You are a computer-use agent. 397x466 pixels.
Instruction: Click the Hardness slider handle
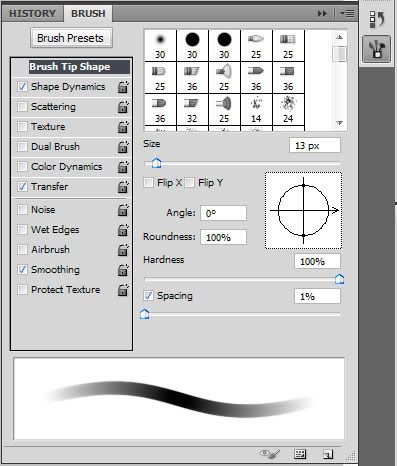pos(339,279)
